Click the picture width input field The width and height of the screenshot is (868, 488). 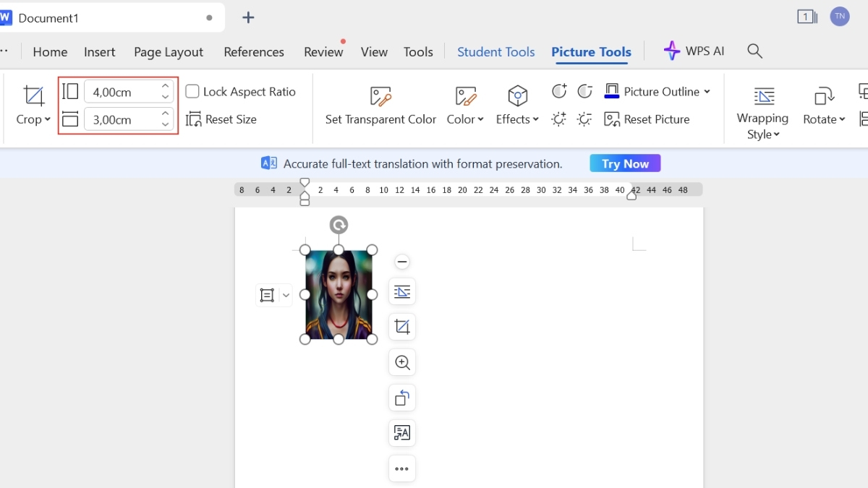pyautogui.click(x=120, y=119)
